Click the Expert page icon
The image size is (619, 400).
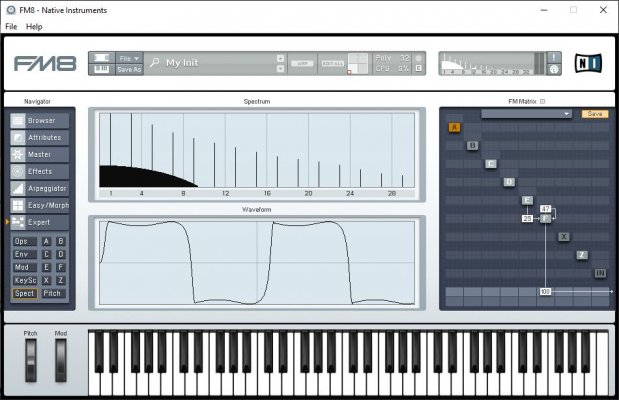18,222
